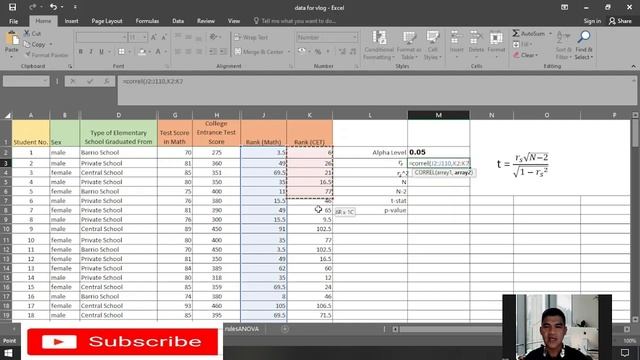This screenshot has width=640, height=360.
Task: Click inside the formula bar
Action: coord(375,90)
